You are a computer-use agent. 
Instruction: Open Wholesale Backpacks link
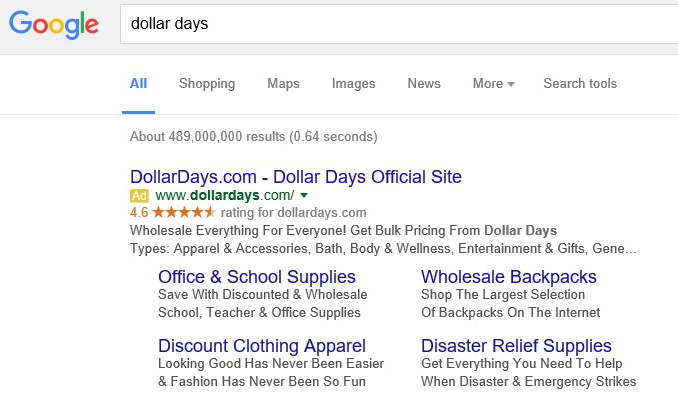coord(509,277)
